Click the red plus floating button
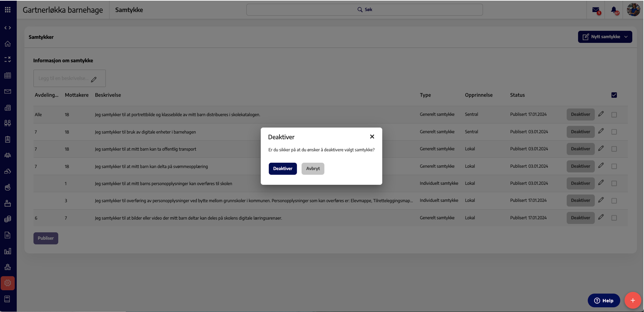The width and height of the screenshot is (644, 312). pos(633,300)
